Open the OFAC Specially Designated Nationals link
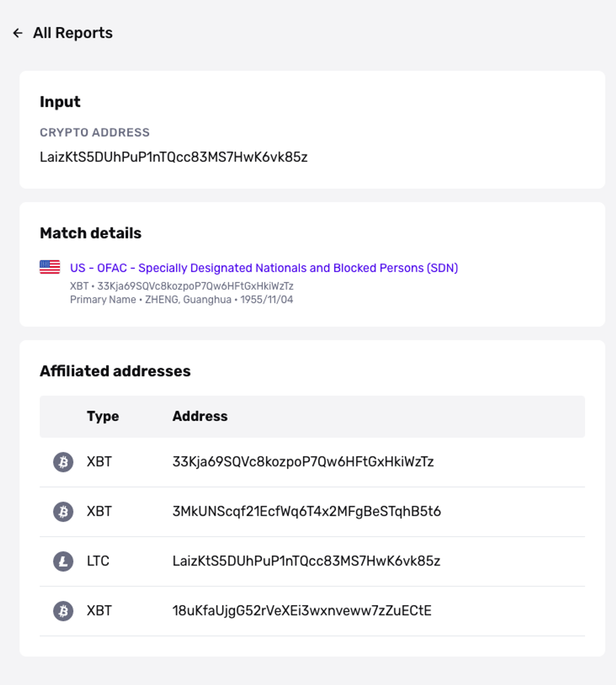The width and height of the screenshot is (616, 685). coord(264,268)
